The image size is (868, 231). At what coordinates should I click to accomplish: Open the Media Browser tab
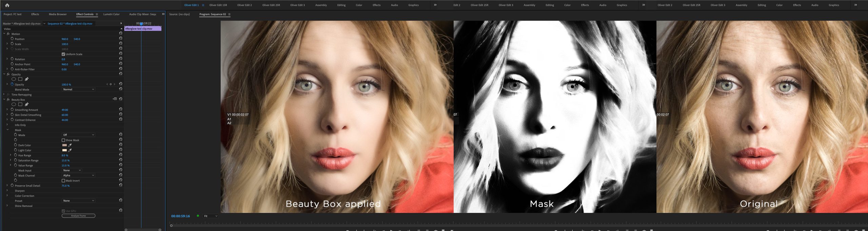click(x=58, y=14)
